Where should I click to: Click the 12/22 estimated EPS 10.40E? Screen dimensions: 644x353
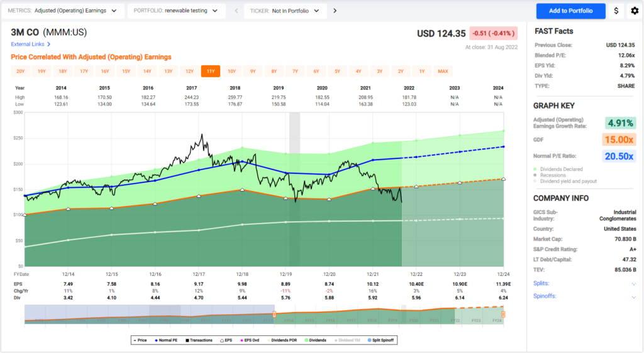(416, 284)
